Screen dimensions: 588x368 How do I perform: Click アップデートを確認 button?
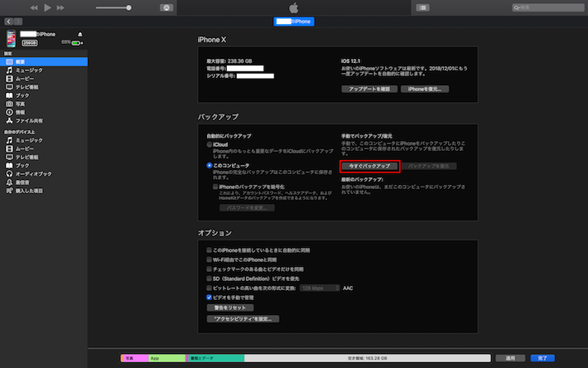tap(369, 89)
